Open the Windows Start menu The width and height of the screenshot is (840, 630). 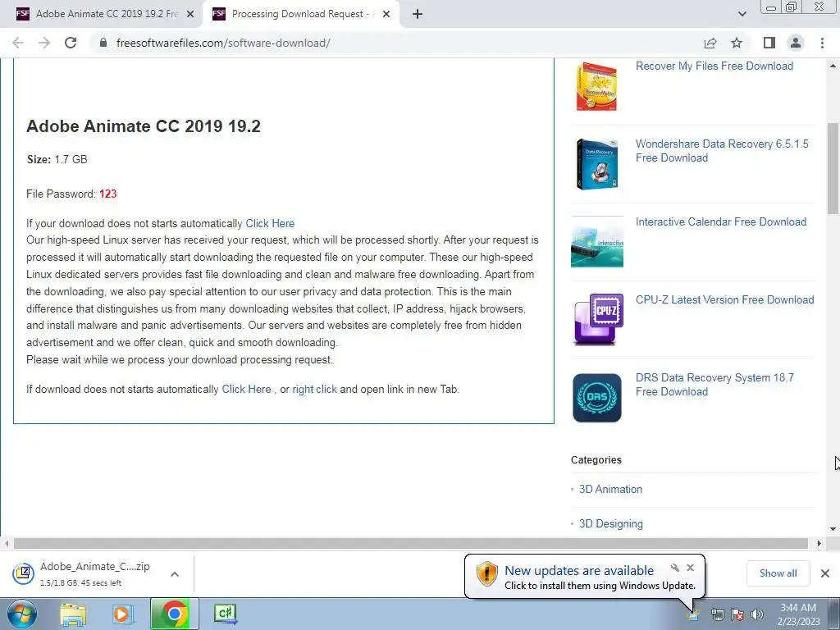click(x=21, y=614)
